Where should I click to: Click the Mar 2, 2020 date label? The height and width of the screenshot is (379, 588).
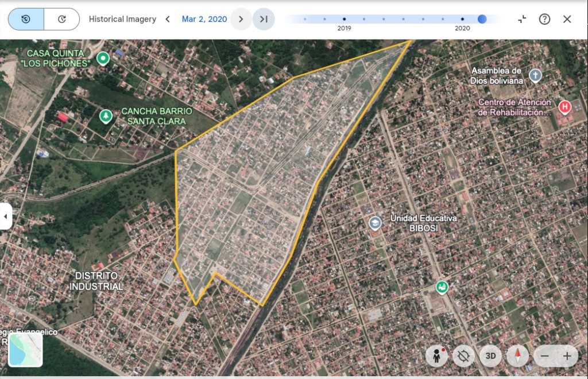tap(204, 19)
